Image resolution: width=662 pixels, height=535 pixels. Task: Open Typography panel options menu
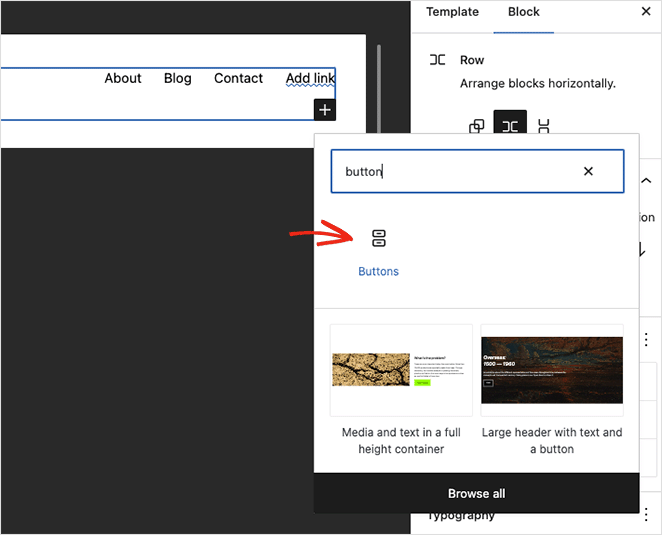(646, 514)
